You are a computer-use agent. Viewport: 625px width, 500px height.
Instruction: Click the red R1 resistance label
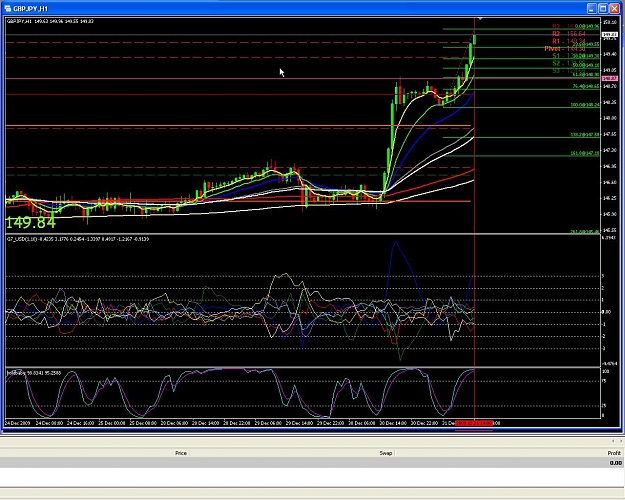tap(569, 41)
